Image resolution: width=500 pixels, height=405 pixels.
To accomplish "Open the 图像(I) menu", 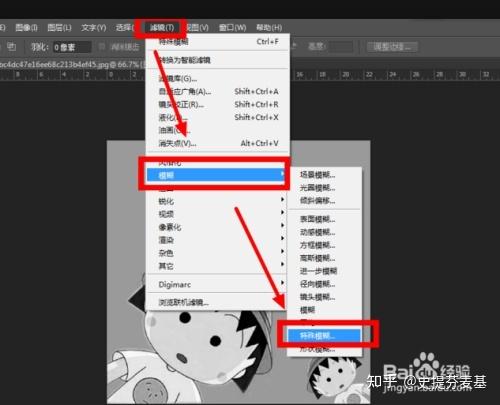I will 26,28.
